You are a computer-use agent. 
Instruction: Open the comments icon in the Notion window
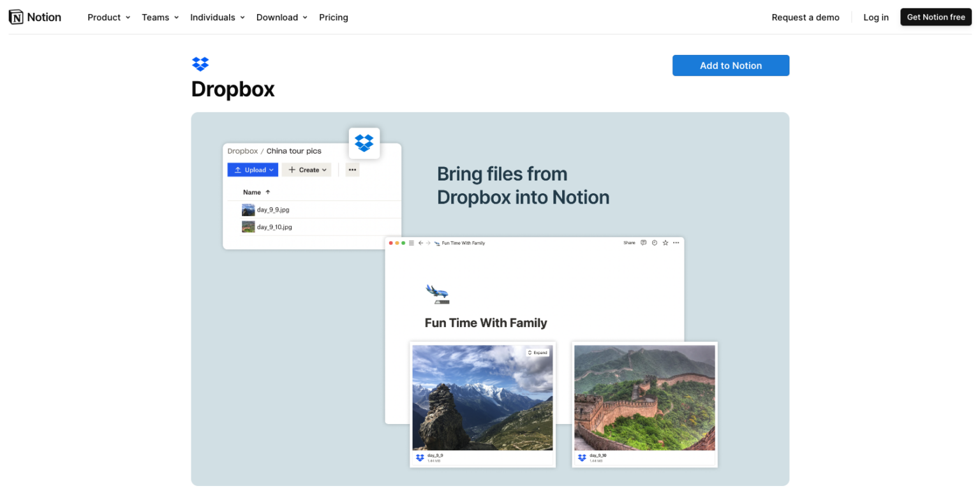point(643,243)
